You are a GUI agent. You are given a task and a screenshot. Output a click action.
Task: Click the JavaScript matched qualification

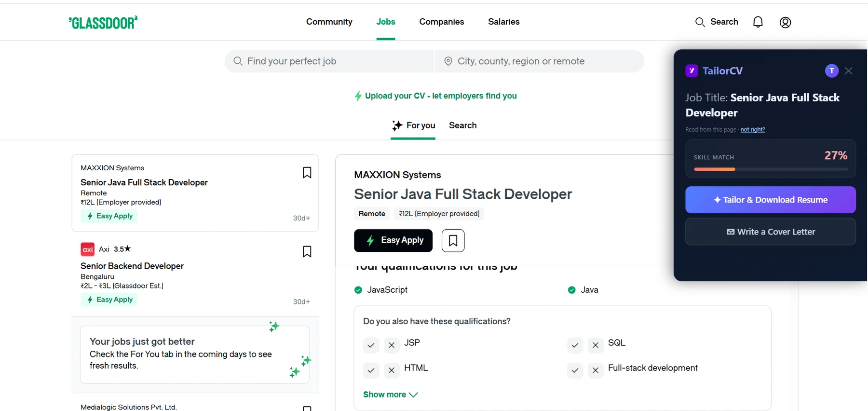(381, 290)
